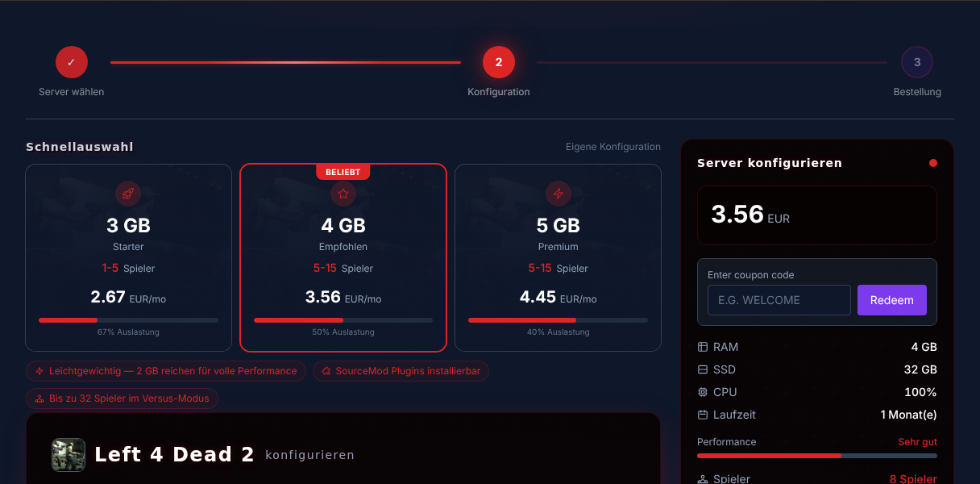The image size is (980, 484).
Task: Click the players icon in Versus-Modus tag
Action: [39, 398]
